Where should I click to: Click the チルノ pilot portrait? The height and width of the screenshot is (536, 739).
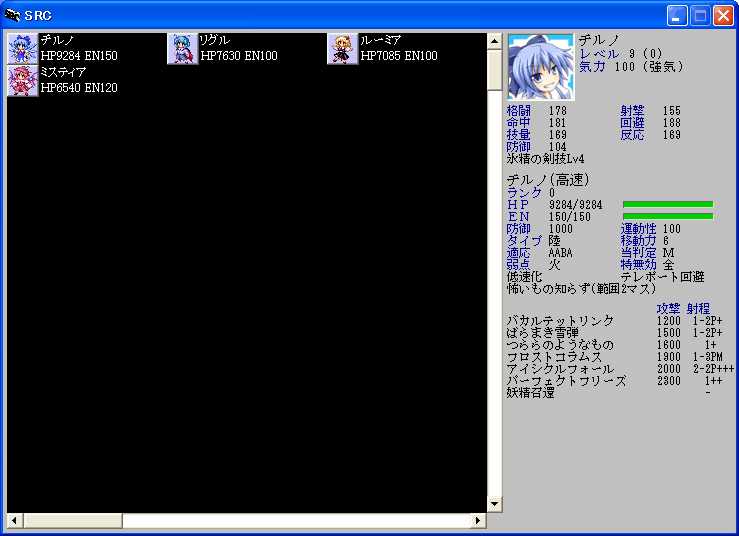tap(541, 66)
